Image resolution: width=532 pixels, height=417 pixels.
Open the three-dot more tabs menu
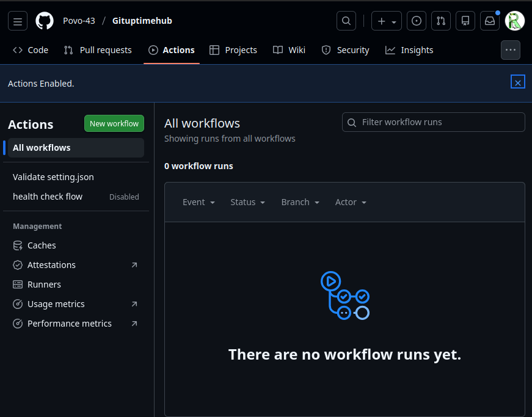point(511,50)
